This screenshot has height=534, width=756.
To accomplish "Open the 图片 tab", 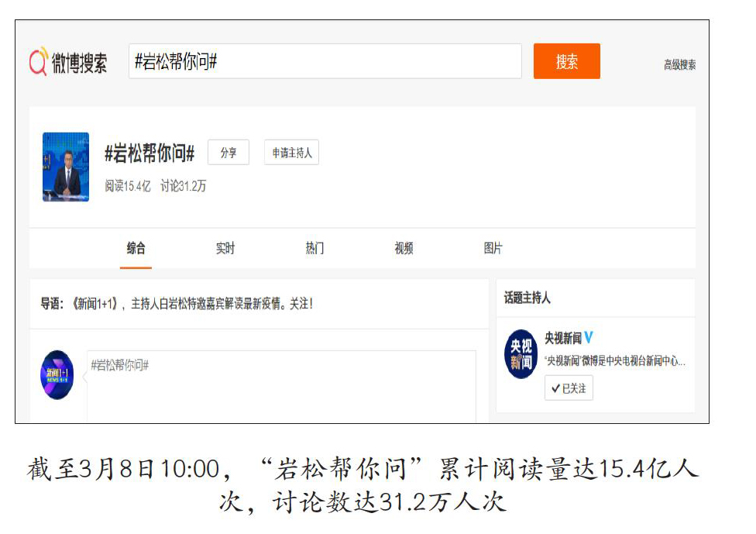I will point(493,249).
